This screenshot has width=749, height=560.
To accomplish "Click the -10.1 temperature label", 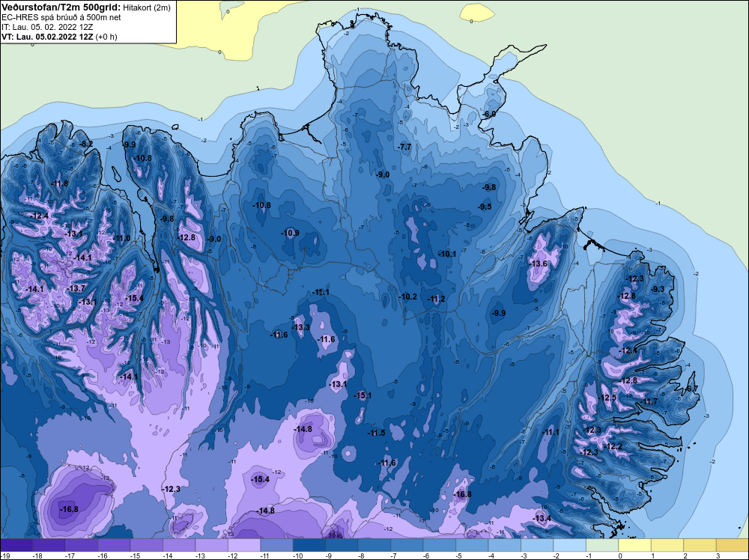I will click(x=447, y=254).
